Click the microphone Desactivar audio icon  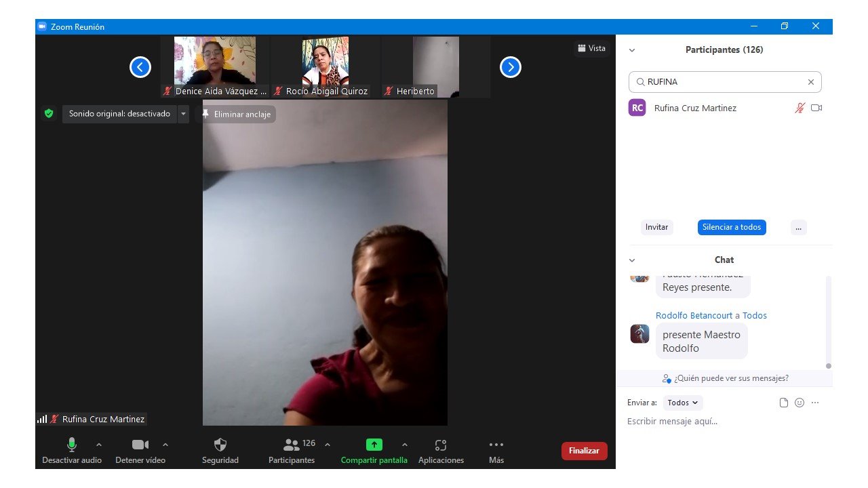click(71, 445)
